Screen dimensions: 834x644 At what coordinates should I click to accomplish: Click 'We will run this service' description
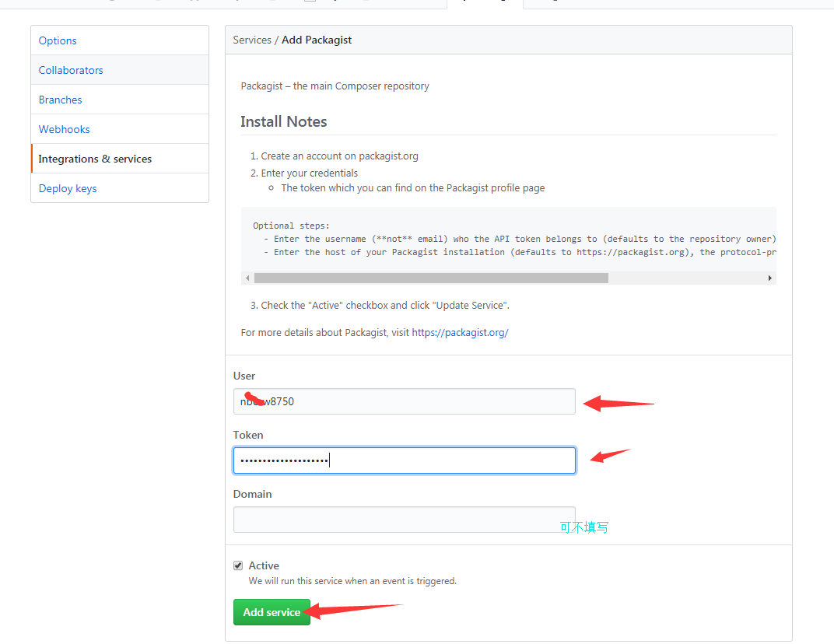tap(352, 581)
